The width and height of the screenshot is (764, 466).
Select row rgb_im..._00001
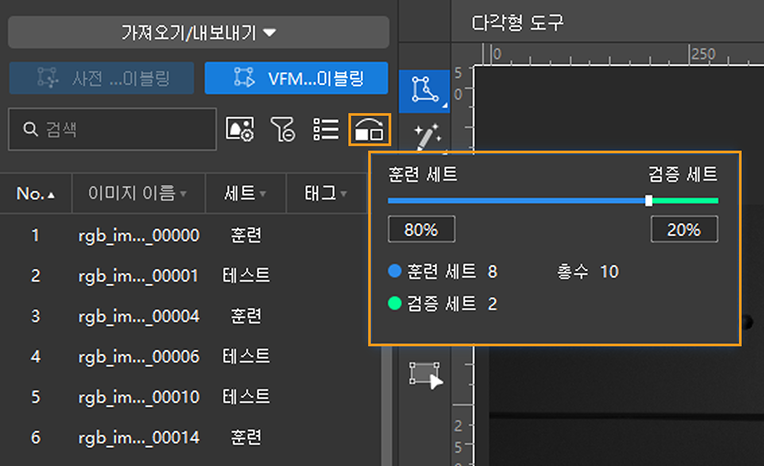tap(190, 276)
